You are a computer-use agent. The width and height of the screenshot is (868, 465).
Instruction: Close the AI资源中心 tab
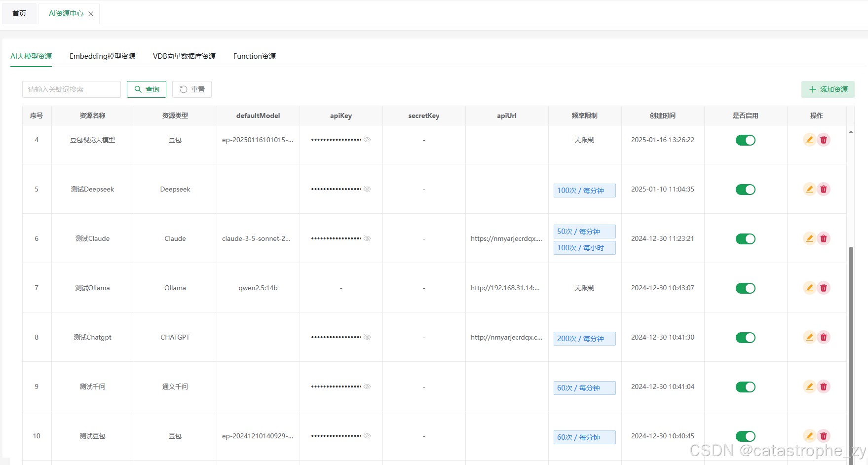(x=91, y=14)
